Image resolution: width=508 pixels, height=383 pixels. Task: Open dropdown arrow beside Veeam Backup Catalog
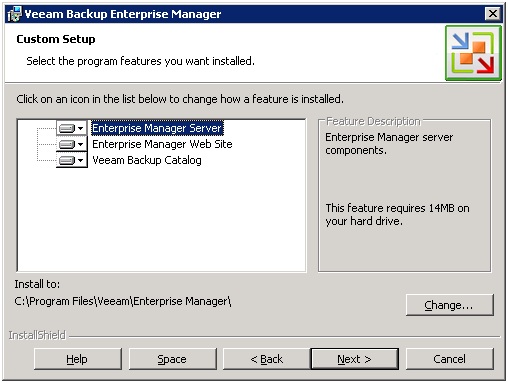coord(80,160)
